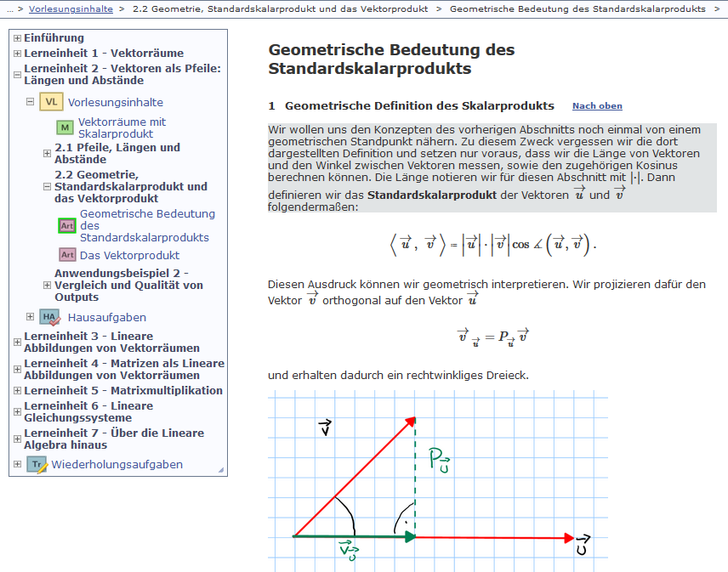Select Anwendungsbeispiel 2 in the tree
Screen dimensions: 728x572
pyautogui.click(x=128, y=285)
